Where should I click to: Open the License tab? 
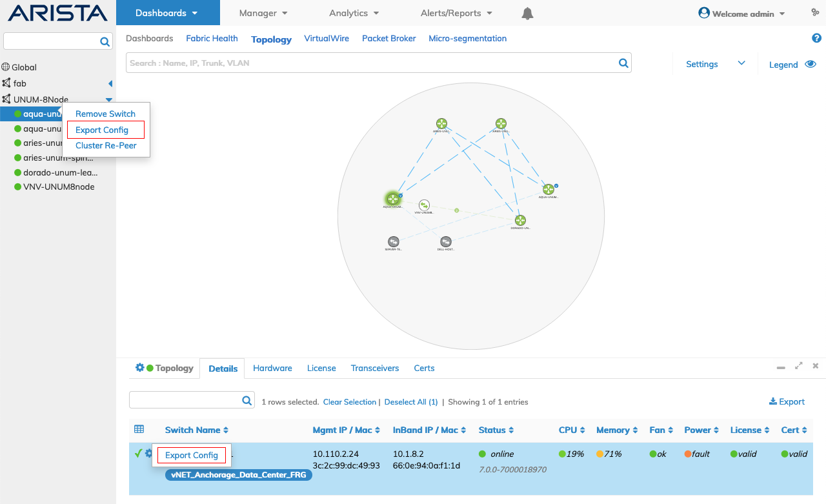tap(321, 368)
